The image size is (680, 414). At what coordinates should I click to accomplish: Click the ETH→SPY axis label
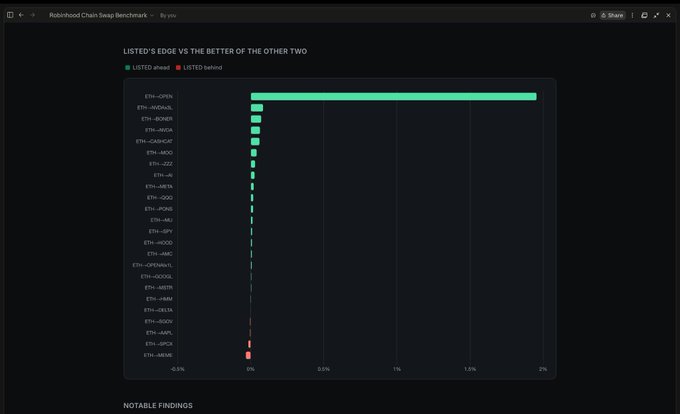point(160,231)
